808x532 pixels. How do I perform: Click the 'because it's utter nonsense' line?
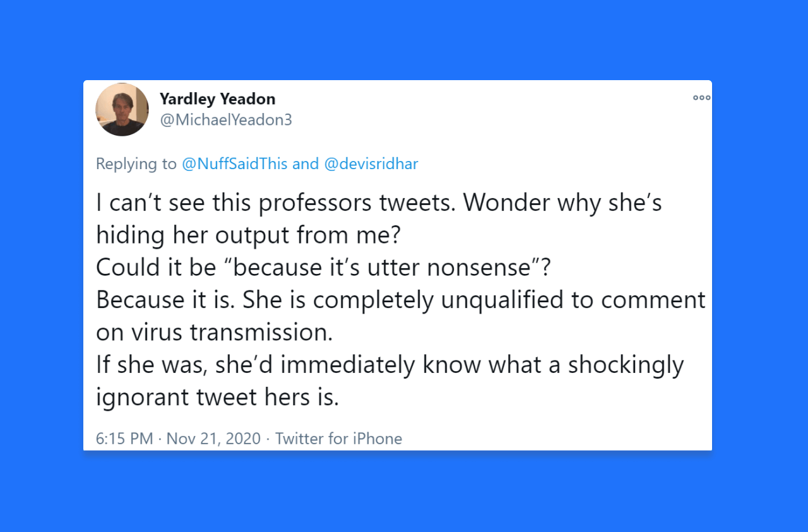coord(324,268)
